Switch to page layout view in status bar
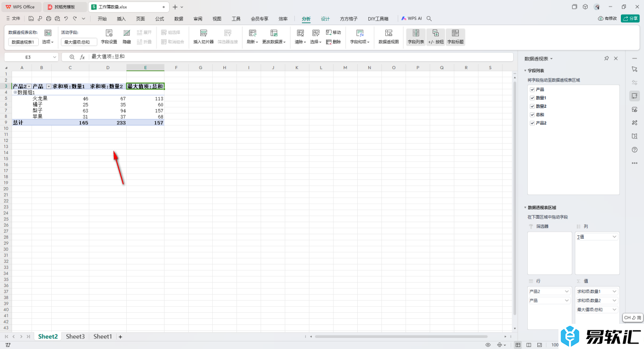 529,345
